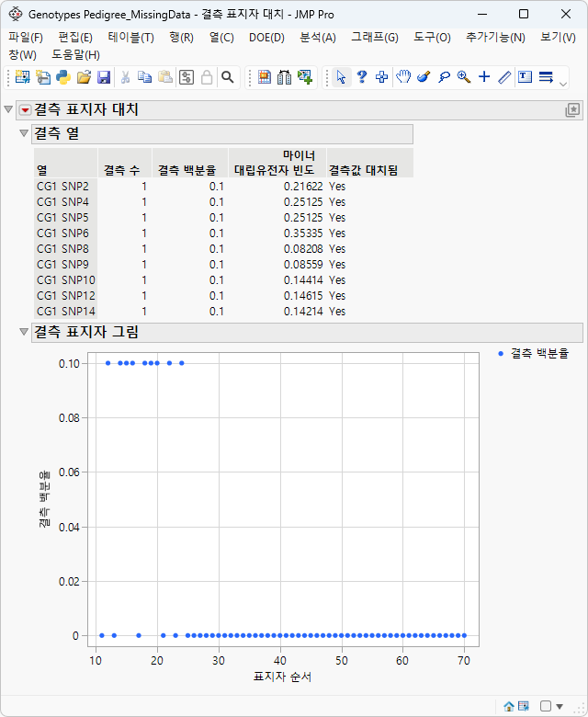Select the Lasso tool
The image size is (588, 717).
click(x=444, y=77)
